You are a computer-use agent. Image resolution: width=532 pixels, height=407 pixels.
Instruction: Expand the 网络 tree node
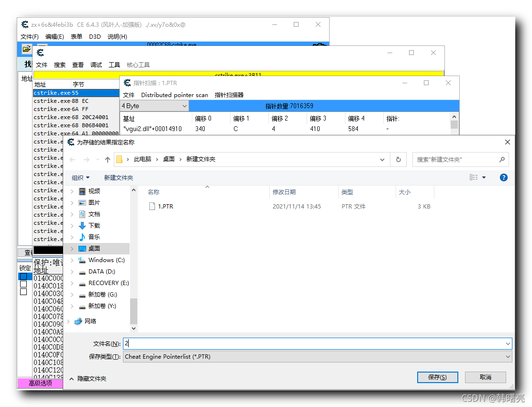[x=68, y=321]
